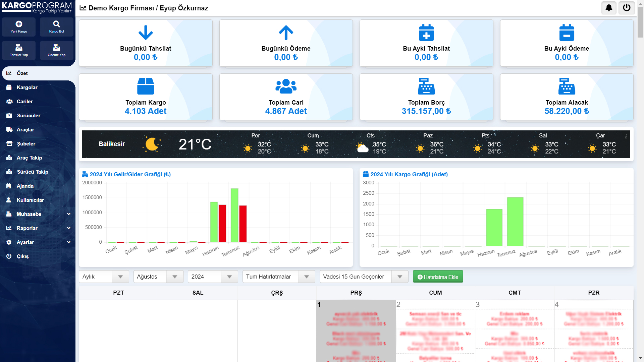The width and height of the screenshot is (644, 362).
Task: Select calendar day 1 cell
Action: [x=356, y=331]
